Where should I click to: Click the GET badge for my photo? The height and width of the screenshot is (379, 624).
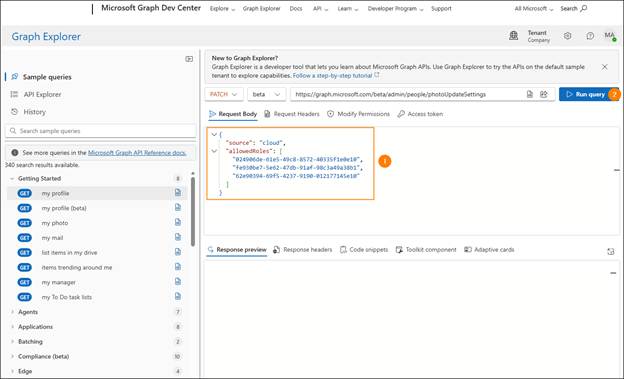tap(25, 223)
